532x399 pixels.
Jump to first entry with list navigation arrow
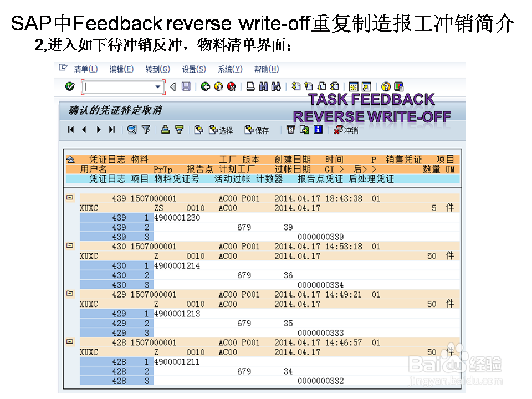(70, 130)
